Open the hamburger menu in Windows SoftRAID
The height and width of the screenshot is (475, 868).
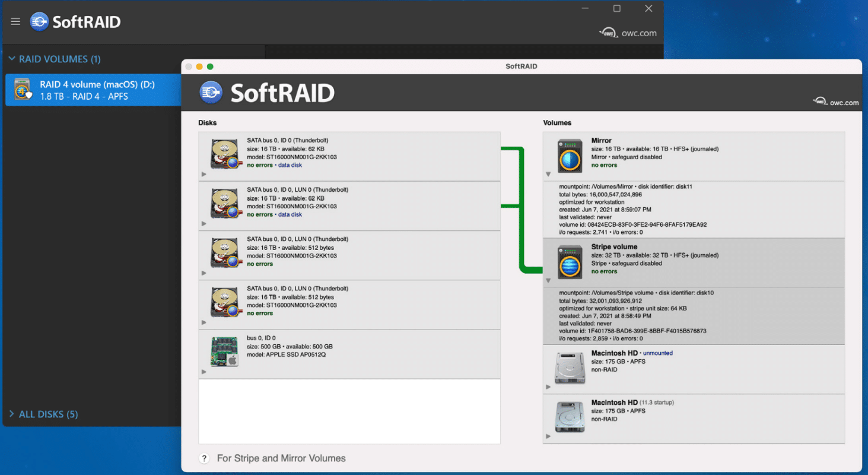(x=15, y=21)
